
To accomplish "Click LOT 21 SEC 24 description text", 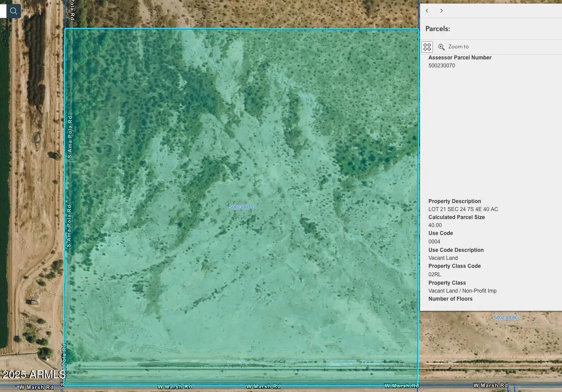I will point(463,209).
